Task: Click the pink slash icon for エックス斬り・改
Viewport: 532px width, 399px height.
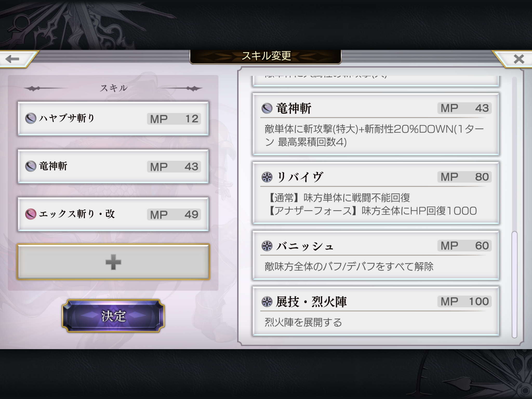Action: coord(30,214)
